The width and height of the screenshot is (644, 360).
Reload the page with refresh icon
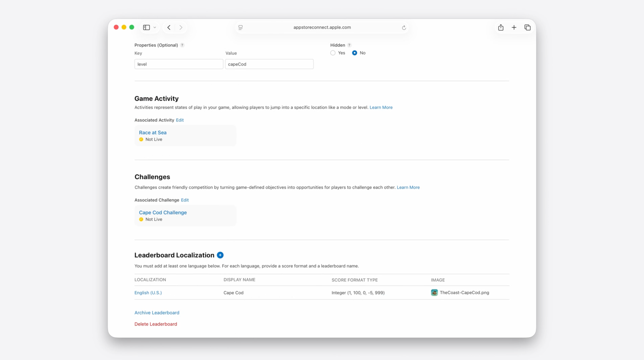pos(404,27)
